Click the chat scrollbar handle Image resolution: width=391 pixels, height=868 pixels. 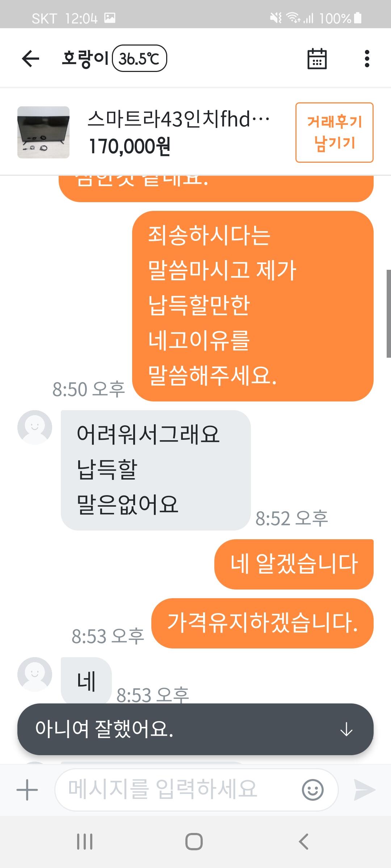(388, 314)
